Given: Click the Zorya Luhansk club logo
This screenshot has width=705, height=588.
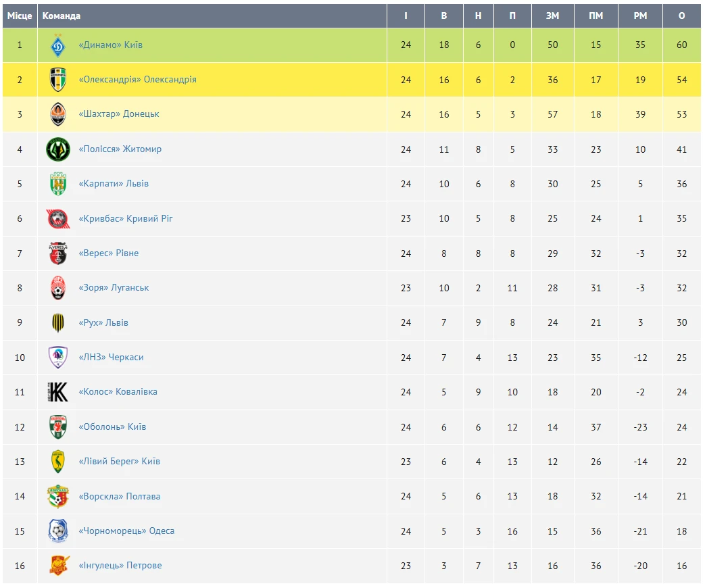Looking at the screenshot, I should (x=58, y=288).
